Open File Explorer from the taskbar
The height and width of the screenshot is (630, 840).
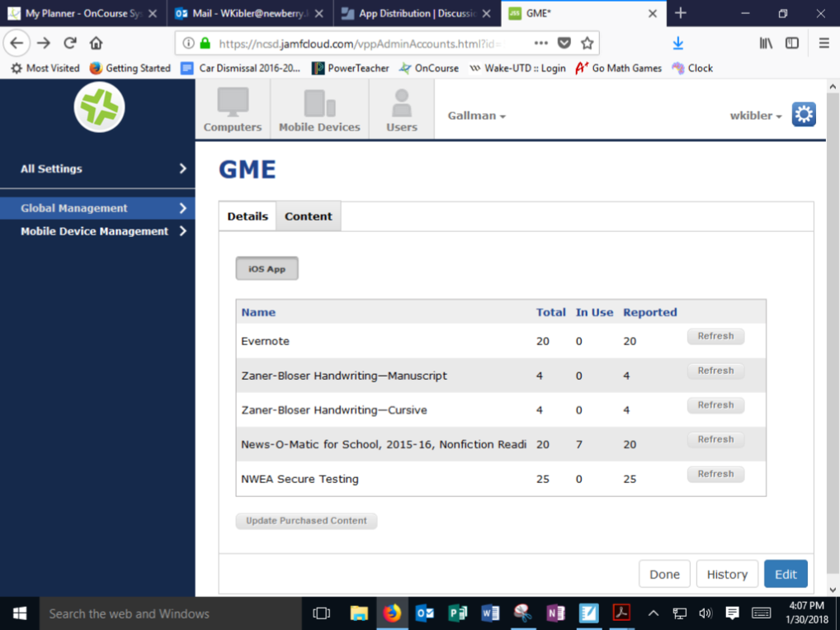pos(359,613)
